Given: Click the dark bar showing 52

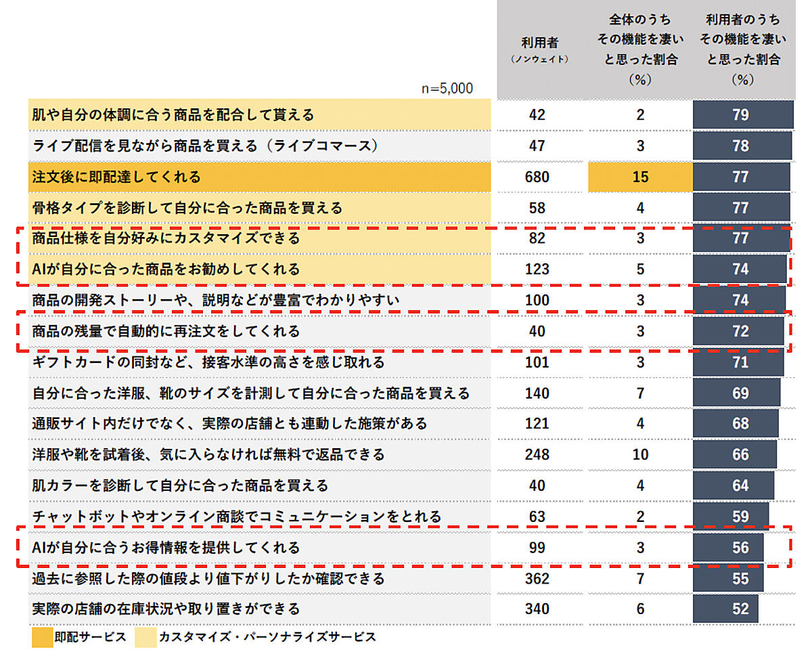Looking at the screenshot, I should pyautogui.click(x=725, y=609).
